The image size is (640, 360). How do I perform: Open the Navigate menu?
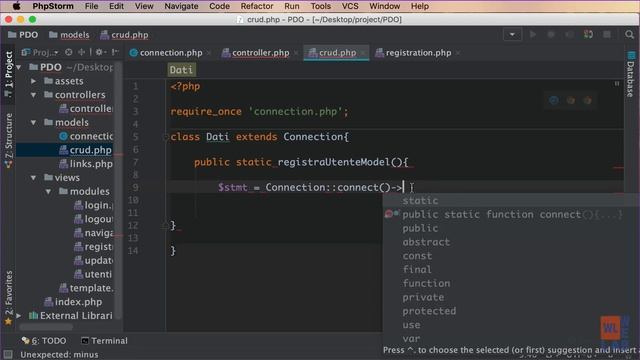[181, 6]
